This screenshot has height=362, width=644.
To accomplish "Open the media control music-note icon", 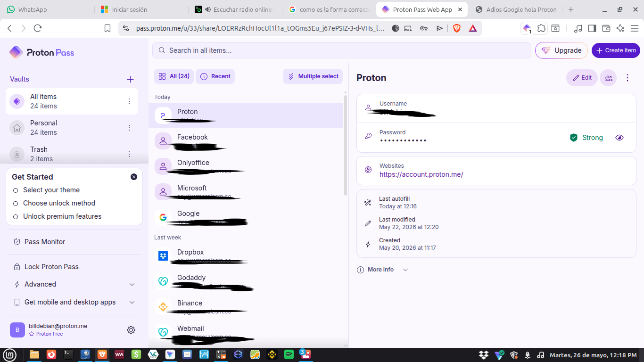I will point(578,28).
